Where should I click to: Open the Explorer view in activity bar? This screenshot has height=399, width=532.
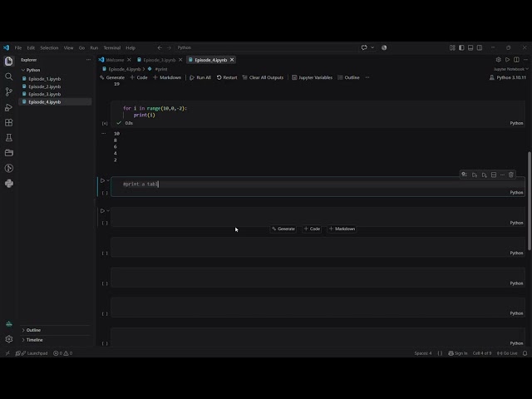click(x=9, y=61)
